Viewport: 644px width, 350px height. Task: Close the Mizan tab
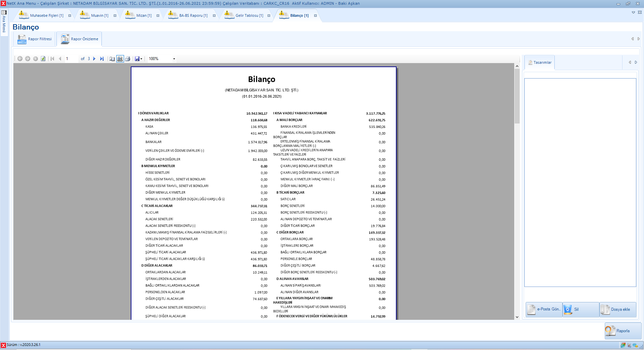[x=158, y=15]
